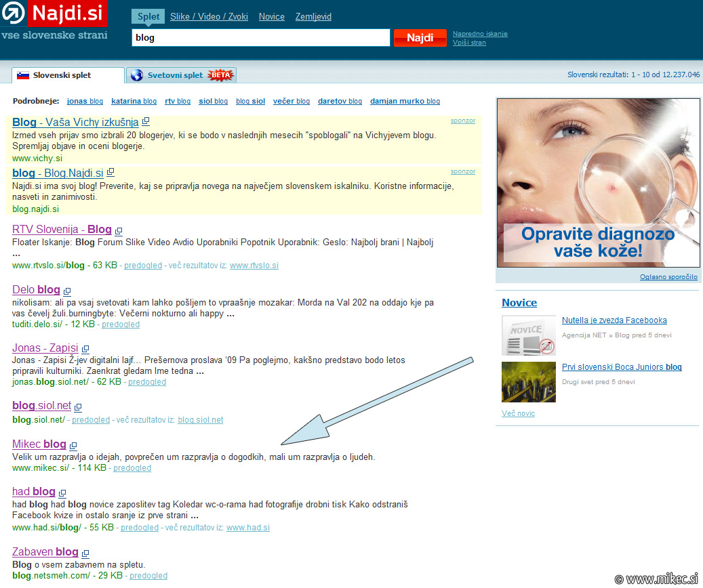Click the www.vichy.si green URL text

37,159
